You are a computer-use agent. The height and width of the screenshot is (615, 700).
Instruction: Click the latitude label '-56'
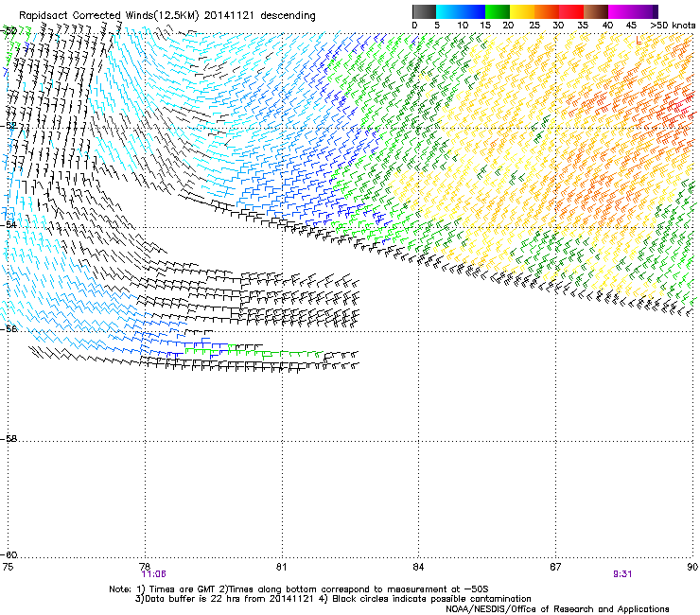[9, 328]
